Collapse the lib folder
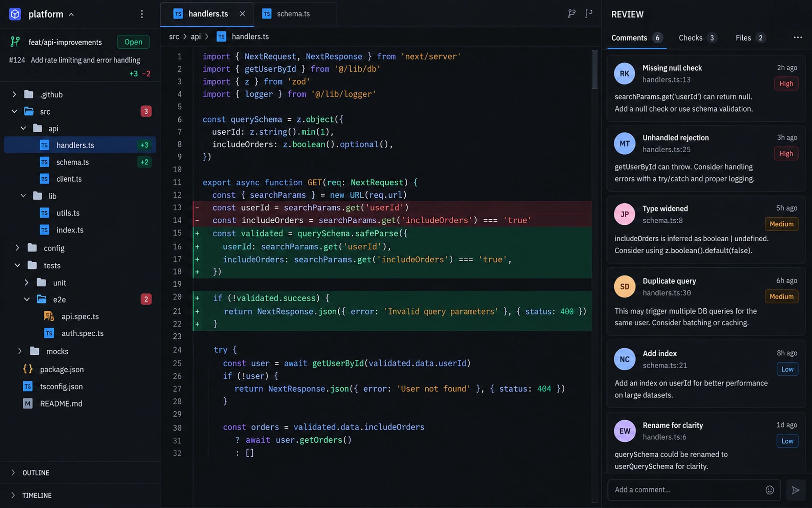812x508 pixels. coord(23,196)
